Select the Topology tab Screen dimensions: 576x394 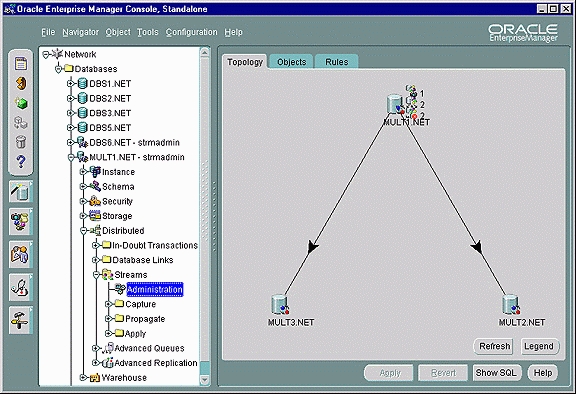point(245,62)
